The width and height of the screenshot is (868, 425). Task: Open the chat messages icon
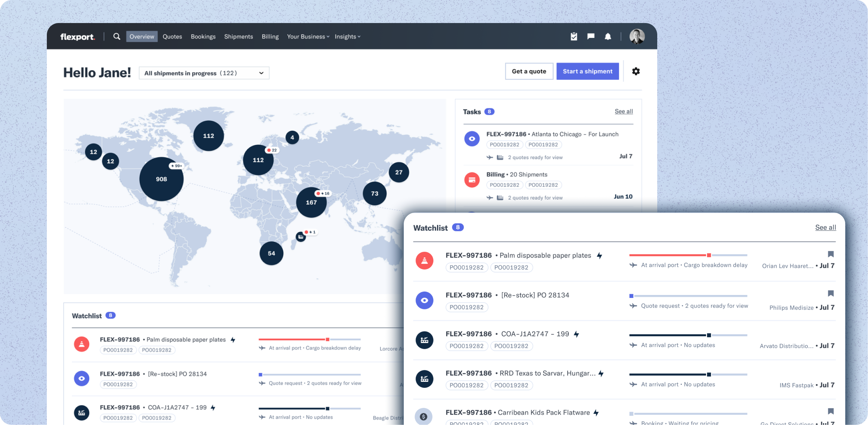(591, 36)
